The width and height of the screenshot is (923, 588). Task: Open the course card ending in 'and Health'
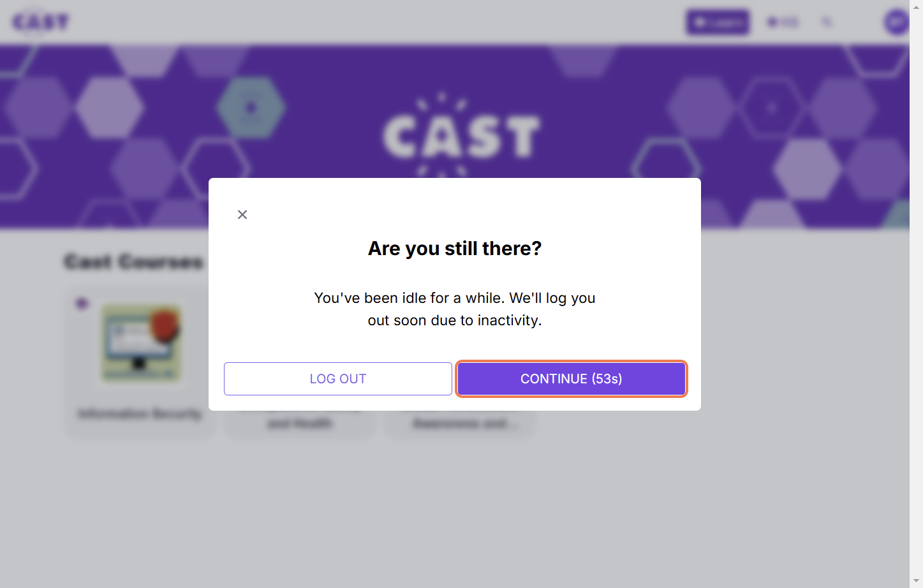click(x=300, y=423)
